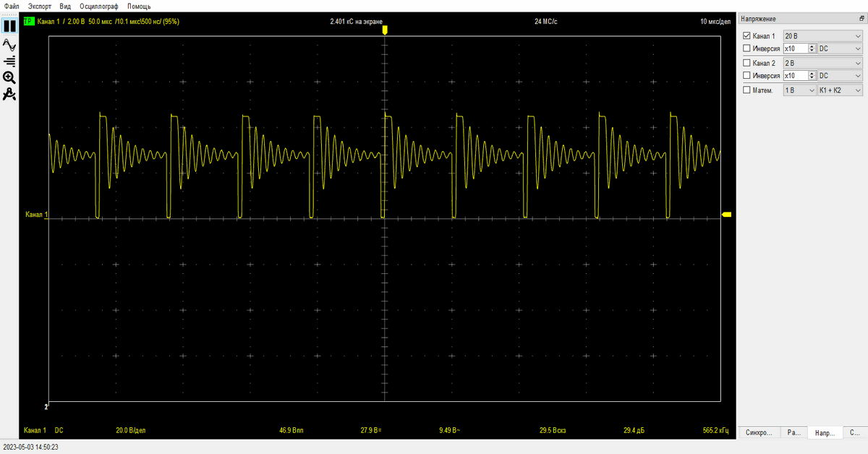Open the Файл menu
The width and height of the screenshot is (868, 454).
tap(12, 6)
